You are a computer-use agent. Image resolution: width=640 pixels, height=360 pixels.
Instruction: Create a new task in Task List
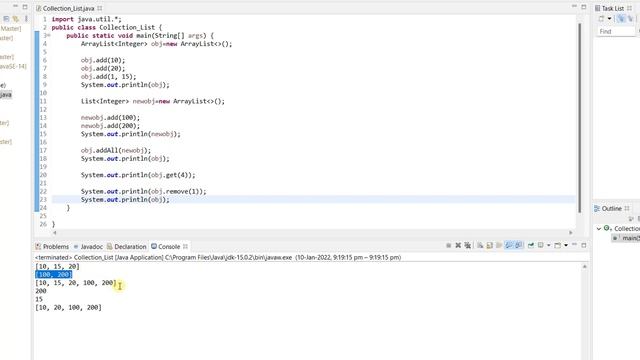click(x=601, y=19)
